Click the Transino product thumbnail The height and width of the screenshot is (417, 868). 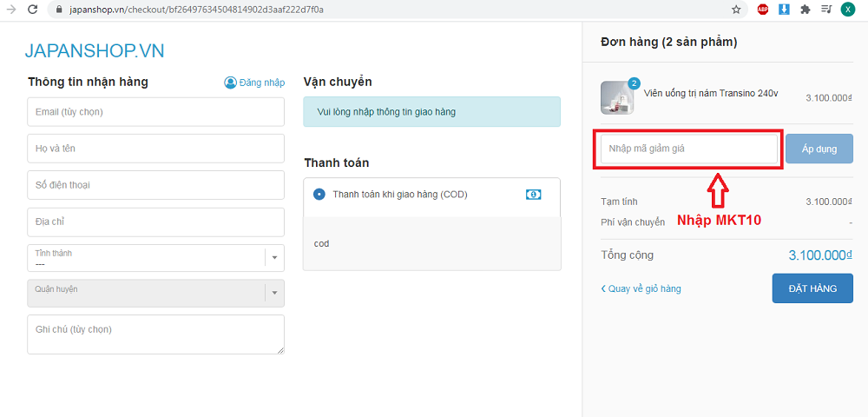[617, 97]
